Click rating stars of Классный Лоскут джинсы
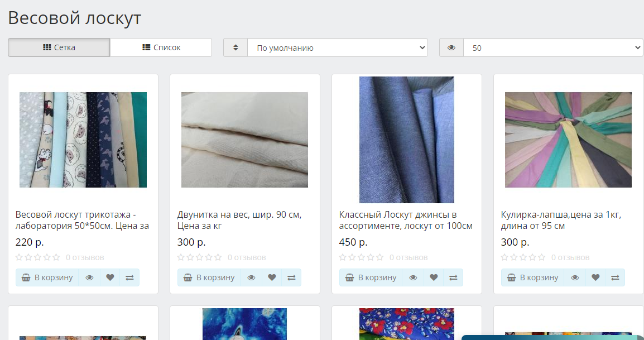 pos(362,257)
